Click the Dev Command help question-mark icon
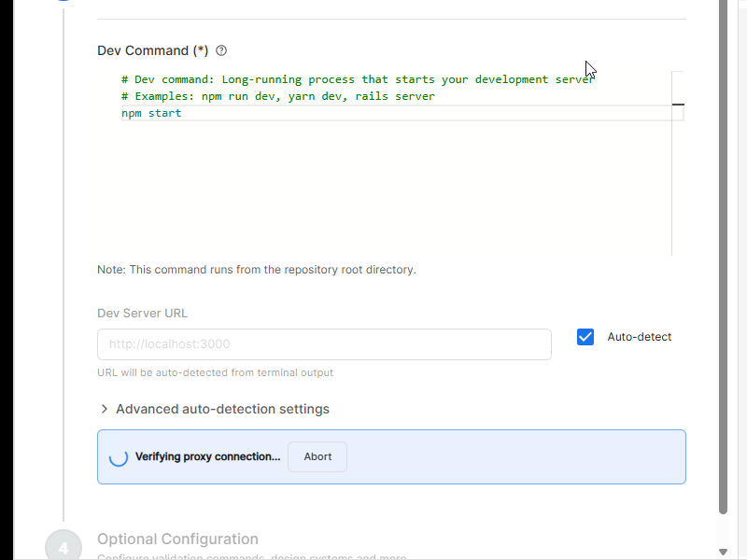The image size is (747, 560). click(221, 51)
